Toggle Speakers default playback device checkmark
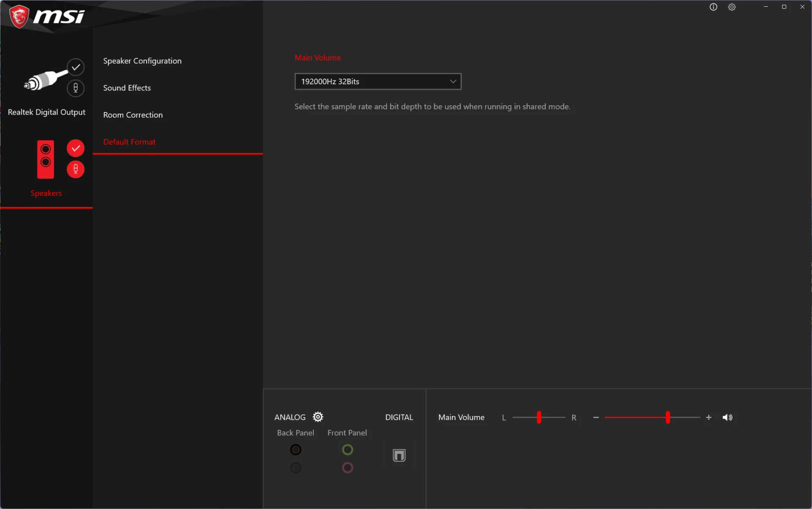Image resolution: width=812 pixels, height=509 pixels. pos(76,148)
